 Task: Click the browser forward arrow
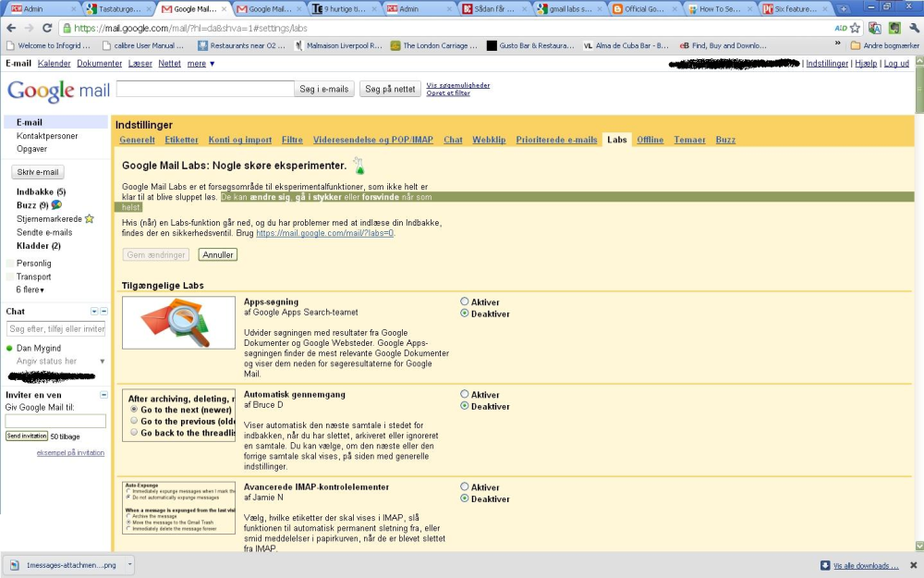point(29,28)
